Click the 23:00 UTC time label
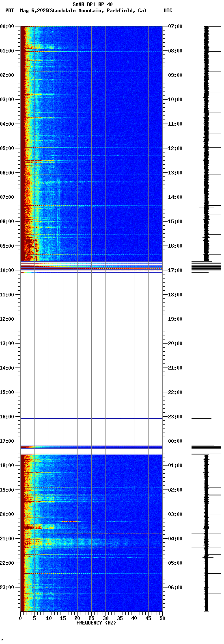 coord(175,417)
